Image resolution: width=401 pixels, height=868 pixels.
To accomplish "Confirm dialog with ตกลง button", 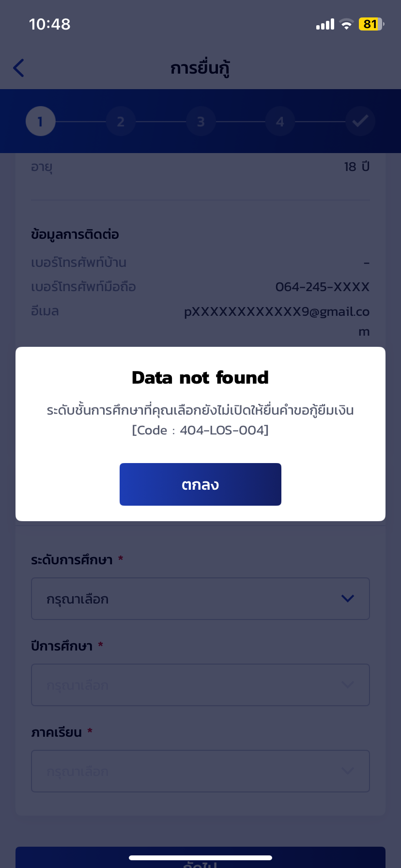I will (x=200, y=484).
